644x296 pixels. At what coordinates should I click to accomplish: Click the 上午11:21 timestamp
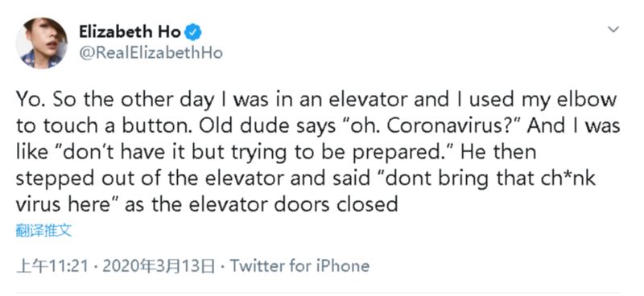52,266
